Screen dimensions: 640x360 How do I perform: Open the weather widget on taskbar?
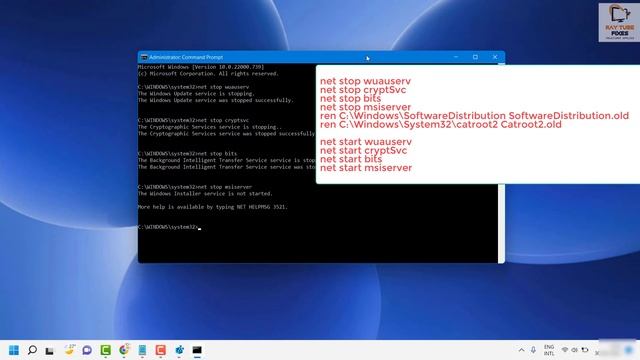pos(70,349)
